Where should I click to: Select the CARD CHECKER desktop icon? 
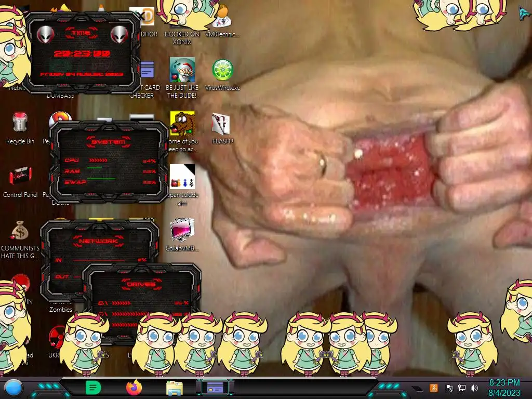pos(147,70)
